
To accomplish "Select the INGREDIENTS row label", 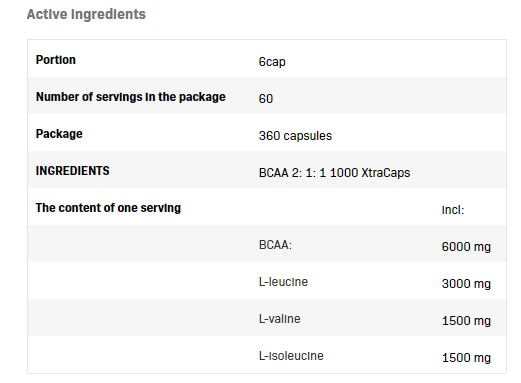I will click(72, 171).
